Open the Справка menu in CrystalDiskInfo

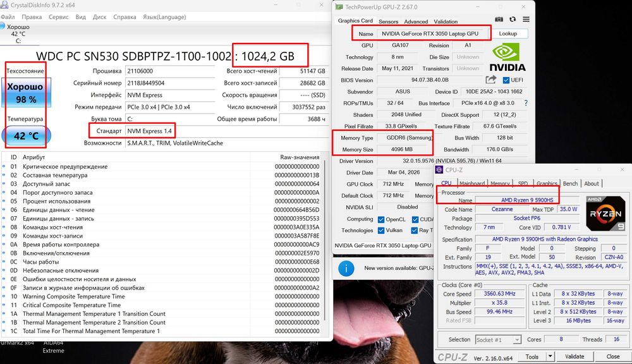(x=125, y=17)
